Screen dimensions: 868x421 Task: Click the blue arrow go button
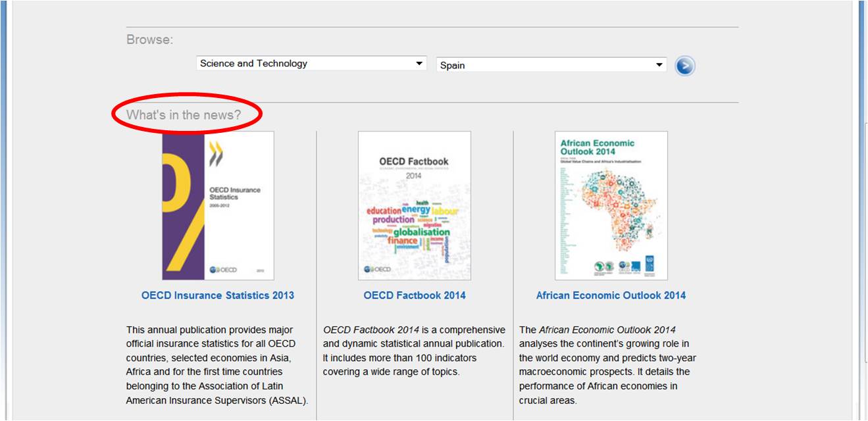(684, 66)
